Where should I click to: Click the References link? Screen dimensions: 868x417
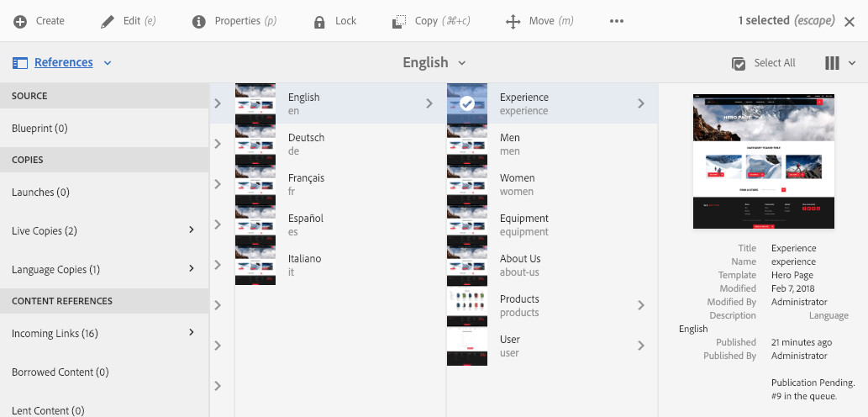point(64,62)
